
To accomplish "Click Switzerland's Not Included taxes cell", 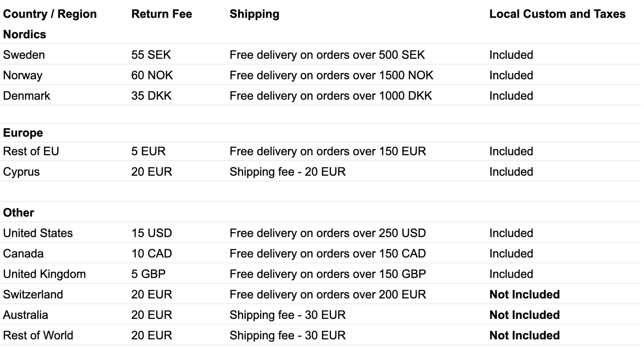I will pyautogui.click(x=525, y=294).
